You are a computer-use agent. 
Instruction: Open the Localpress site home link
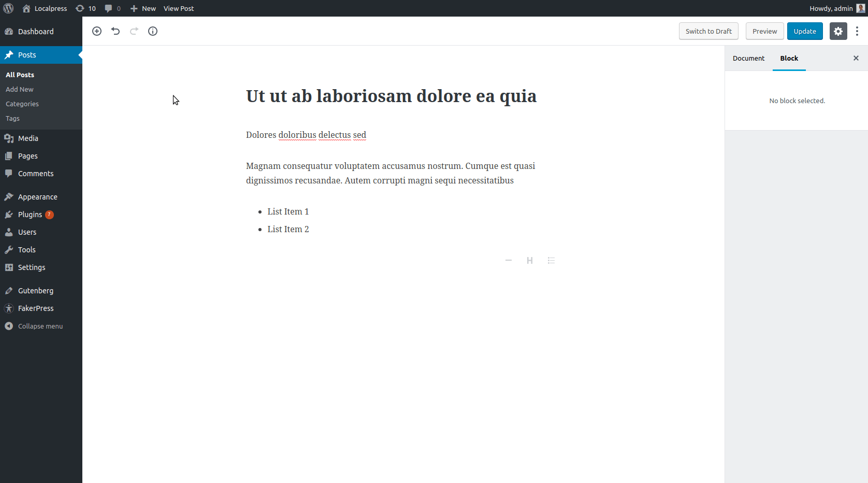tap(45, 8)
